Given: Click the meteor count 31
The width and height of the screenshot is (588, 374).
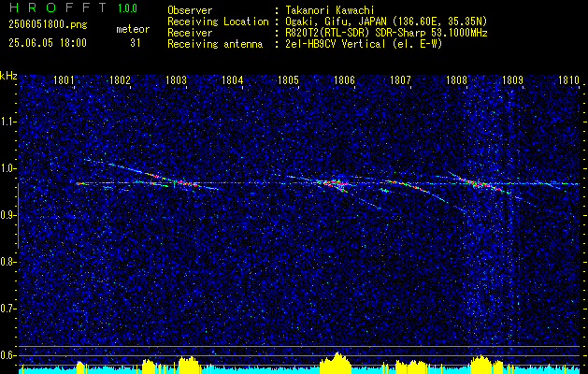Looking at the screenshot, I should 136,43.
